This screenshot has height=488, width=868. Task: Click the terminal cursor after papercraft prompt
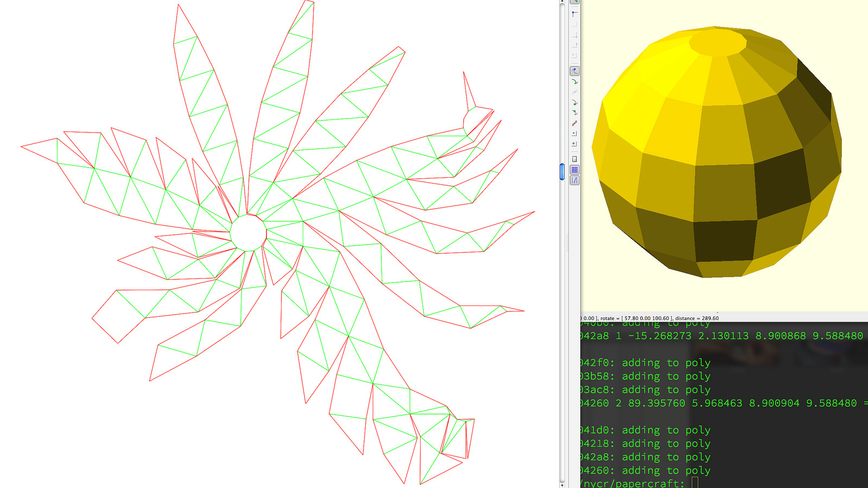coord(695,483)
